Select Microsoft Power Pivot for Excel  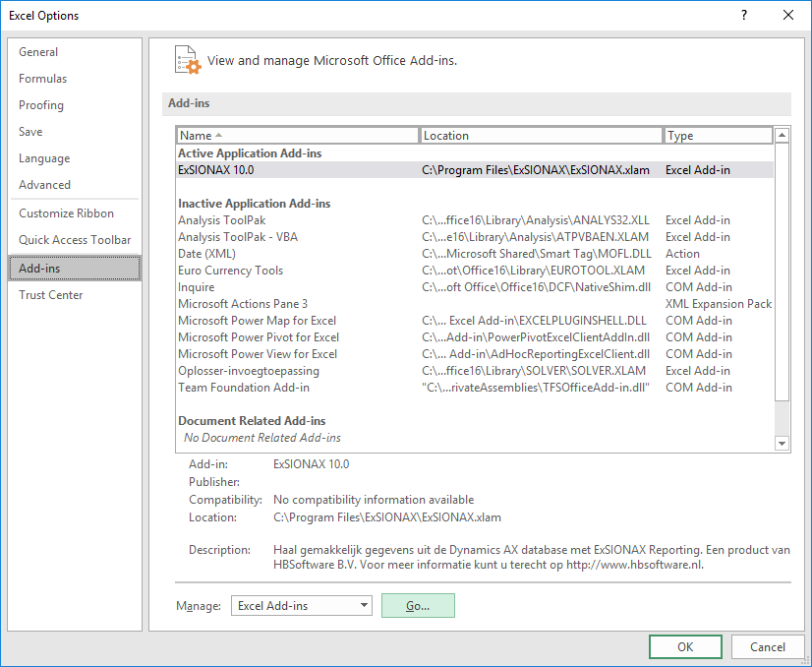[475, 336]
